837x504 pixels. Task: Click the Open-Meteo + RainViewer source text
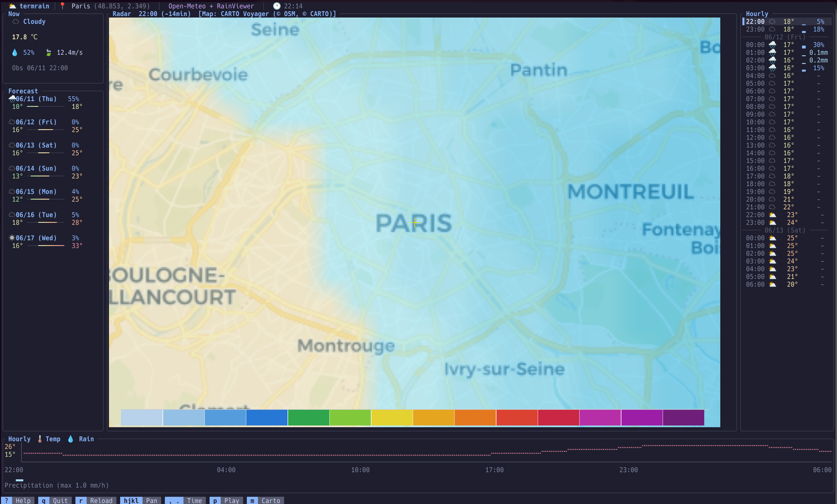(x=211, y=6)
